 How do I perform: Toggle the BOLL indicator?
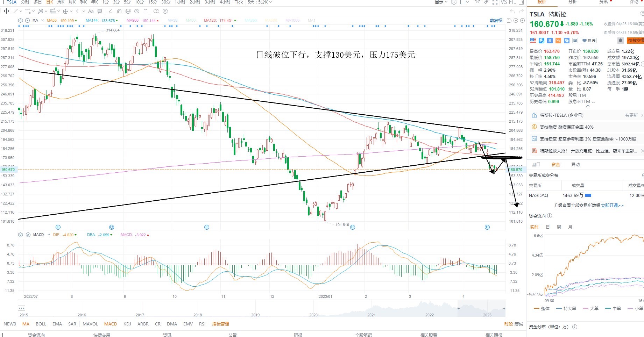coord(41,324)
